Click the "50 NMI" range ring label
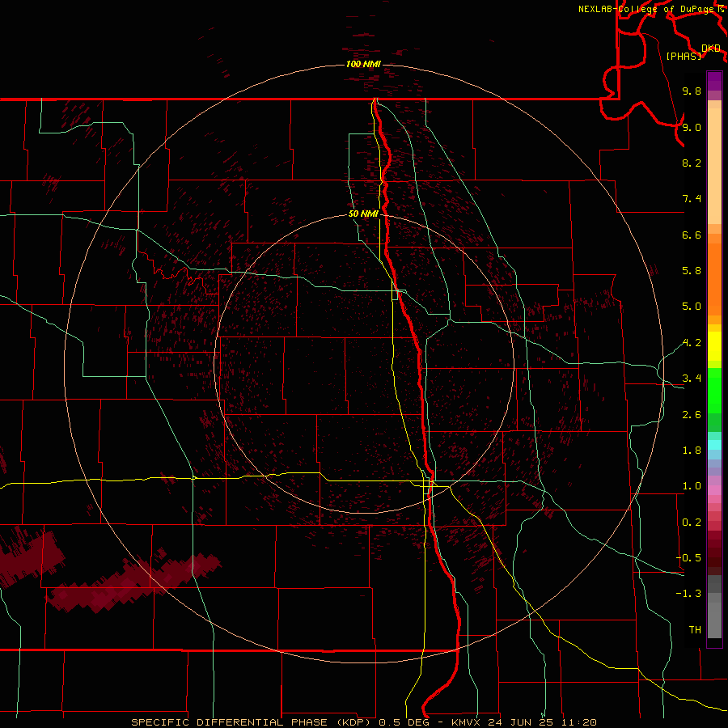Image resolution: width=728 pixels, height=728 pixels. coord(363,214)
